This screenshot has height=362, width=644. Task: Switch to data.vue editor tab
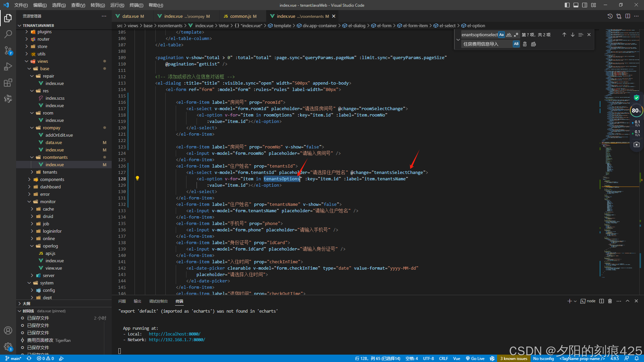tap(130, 16)
